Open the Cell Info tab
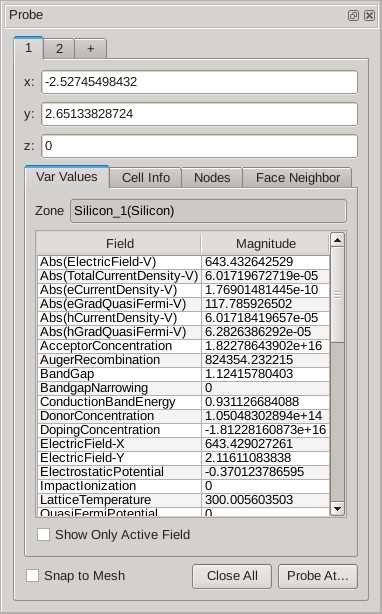This screenshot has height=614, width=382. point(146,178)
